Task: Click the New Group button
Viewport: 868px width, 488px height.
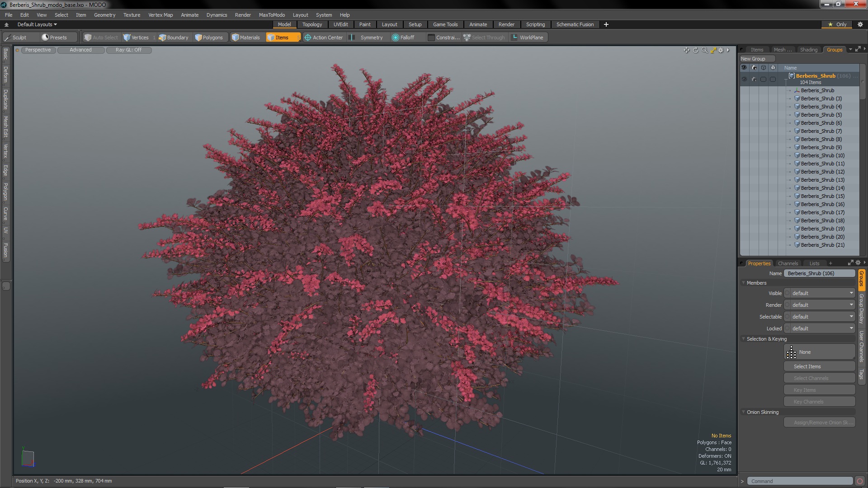Action: (757, 59)
